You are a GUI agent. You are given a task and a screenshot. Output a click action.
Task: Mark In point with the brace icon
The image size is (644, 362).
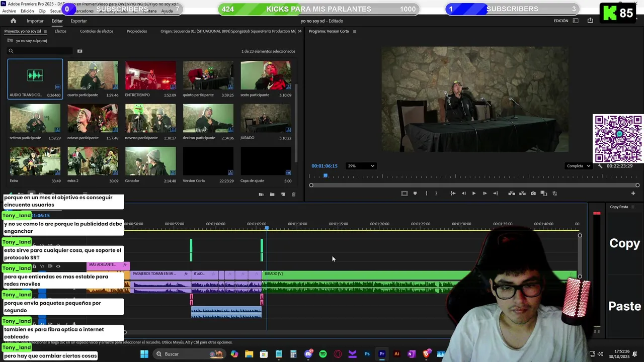pyautogui.click(x=426, y=193)
